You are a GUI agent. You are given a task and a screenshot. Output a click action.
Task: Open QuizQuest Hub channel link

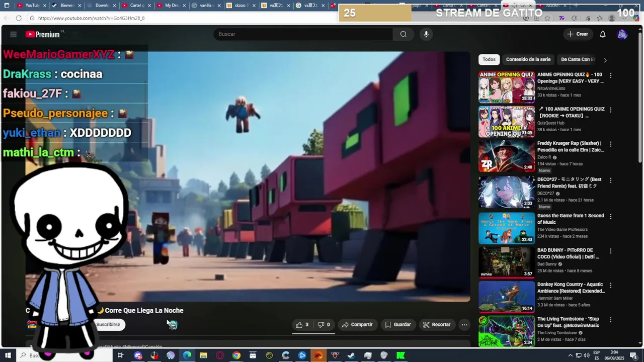550,123
